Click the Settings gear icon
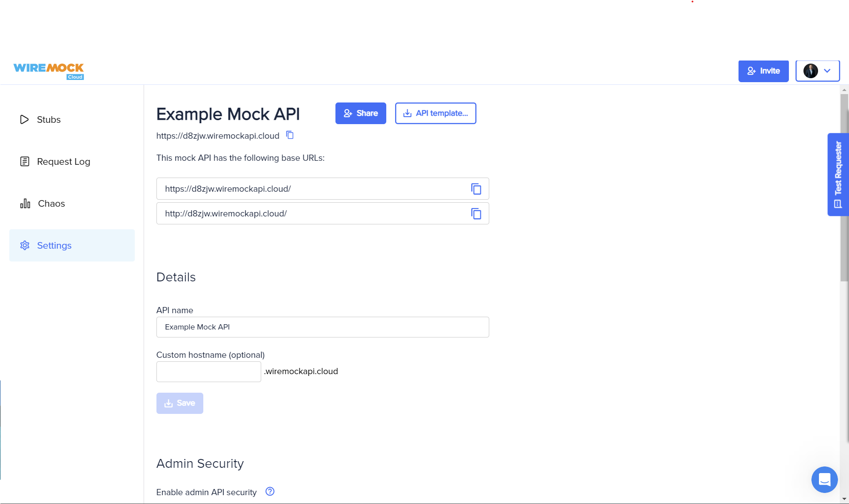 click(25, 245)
